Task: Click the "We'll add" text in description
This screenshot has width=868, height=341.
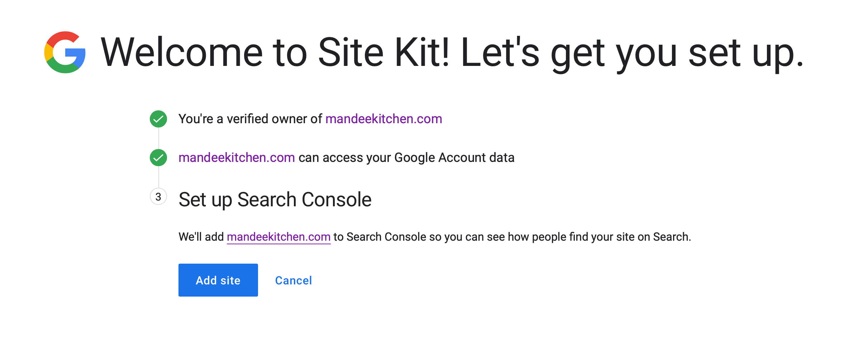Action: coord(201,237)
